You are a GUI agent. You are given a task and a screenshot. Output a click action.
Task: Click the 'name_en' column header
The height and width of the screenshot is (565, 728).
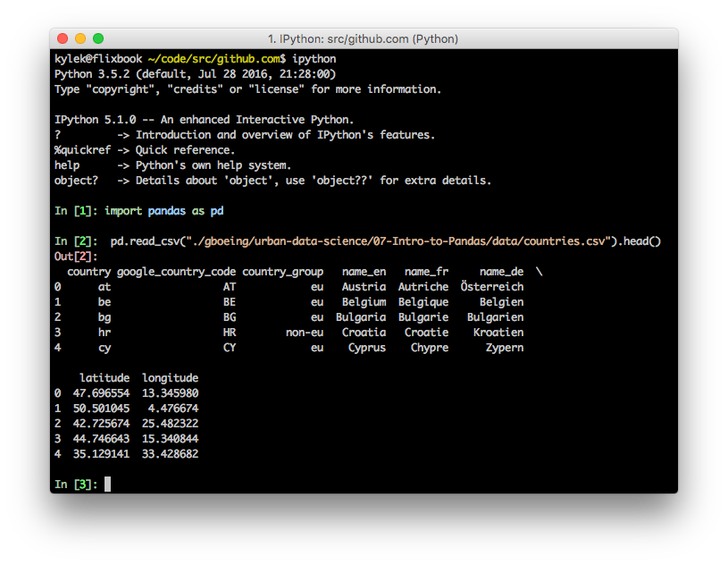(364, 272)
